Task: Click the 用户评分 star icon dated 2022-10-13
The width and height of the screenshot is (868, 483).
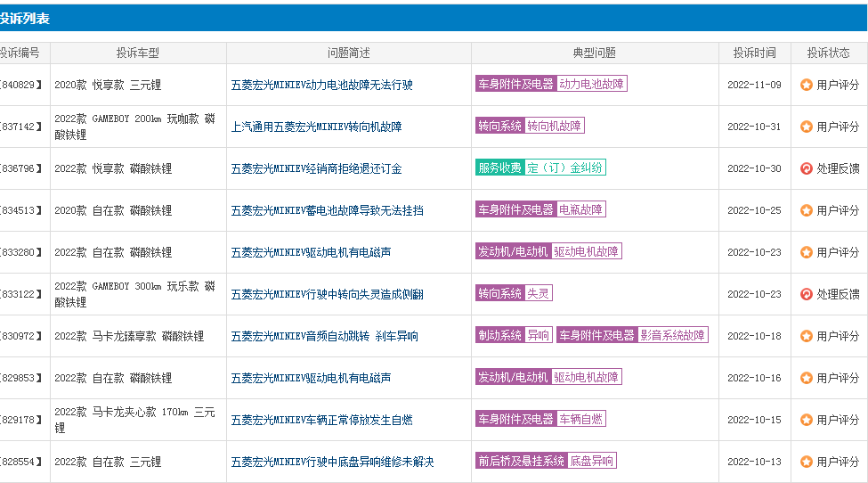Action: point(806,462)
